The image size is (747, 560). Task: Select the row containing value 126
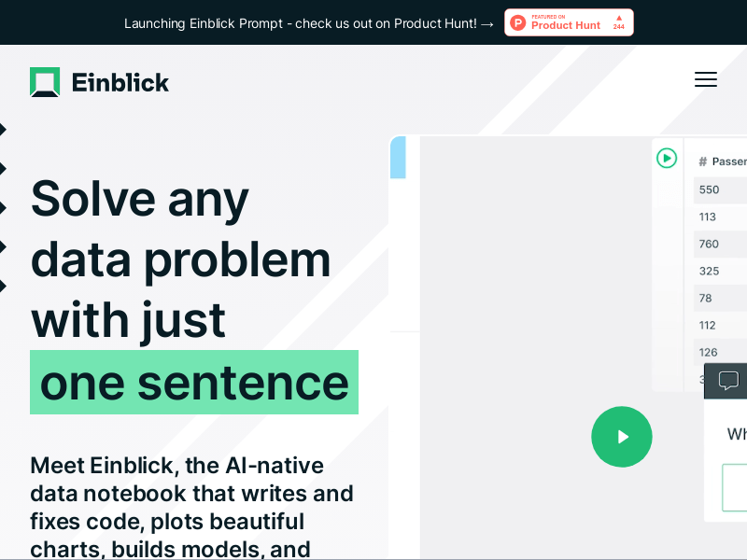720,353
